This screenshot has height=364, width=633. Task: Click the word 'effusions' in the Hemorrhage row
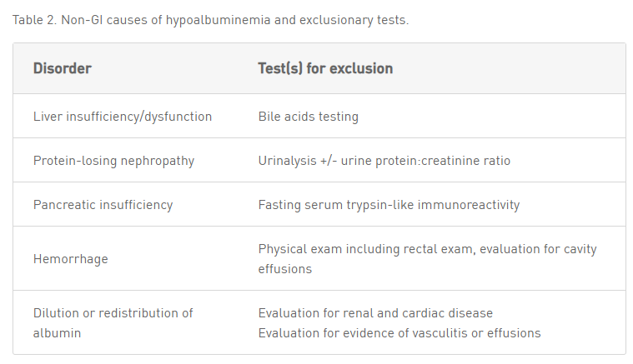coord(285,269)
